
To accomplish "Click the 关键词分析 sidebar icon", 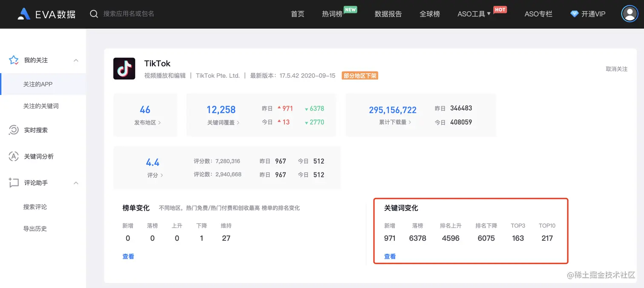I will pyautogui.click(x=14, y=157).
